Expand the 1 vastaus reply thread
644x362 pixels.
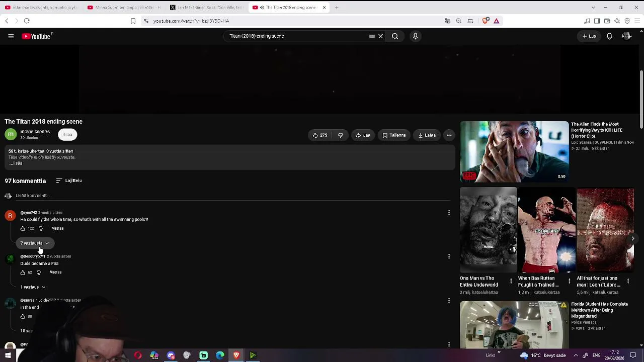click(x=33, y=287)
